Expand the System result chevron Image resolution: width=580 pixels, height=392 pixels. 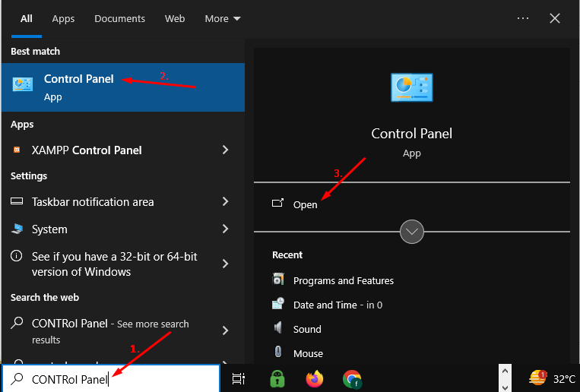[x=225, y=229]
